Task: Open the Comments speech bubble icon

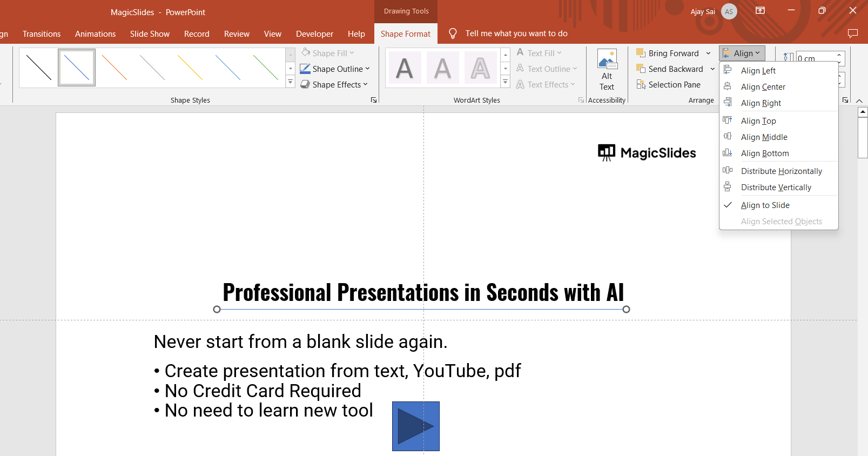Action: point(853,33)
